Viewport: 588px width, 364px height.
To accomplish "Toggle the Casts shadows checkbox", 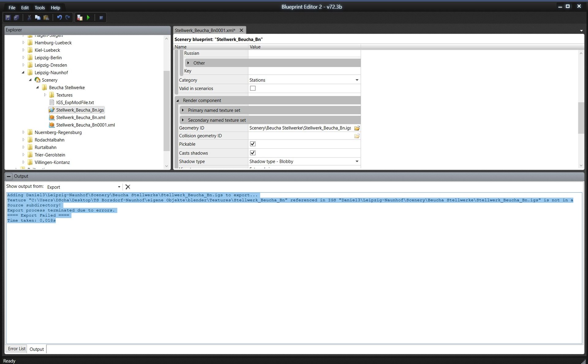I will coord(253,153).
